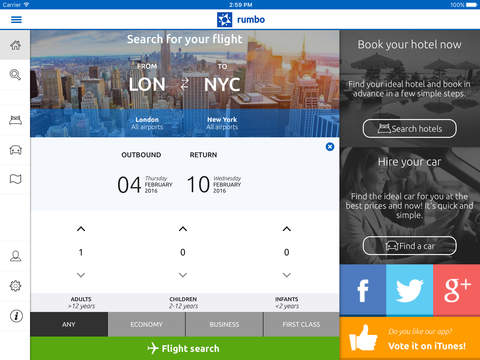Open the info icon in the sidebar
This screenshot has width=480, height=360.
(x=16, y=316)
